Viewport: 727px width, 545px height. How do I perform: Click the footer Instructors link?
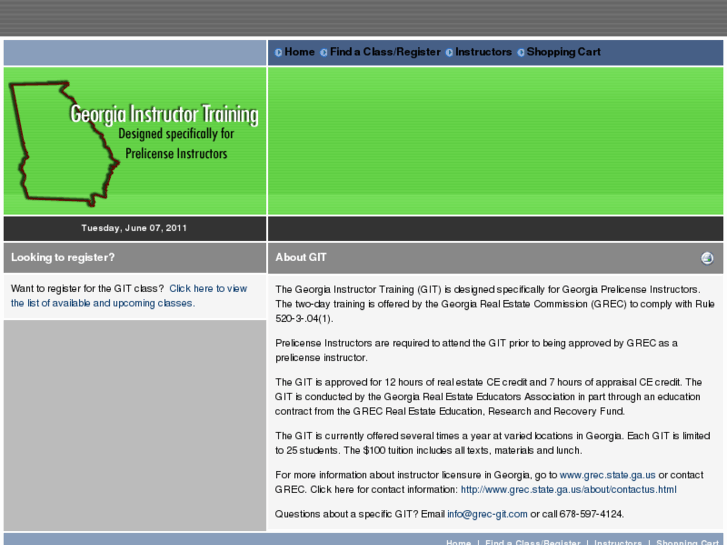tap(618, 542)
